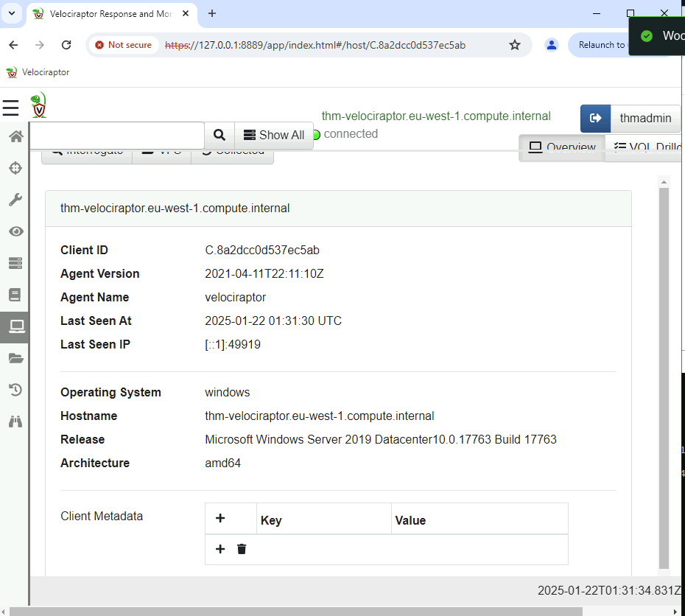This screenshot has width=685, height=616.
Task: Delete metadata row with trash icon
Action: point(242,549)
